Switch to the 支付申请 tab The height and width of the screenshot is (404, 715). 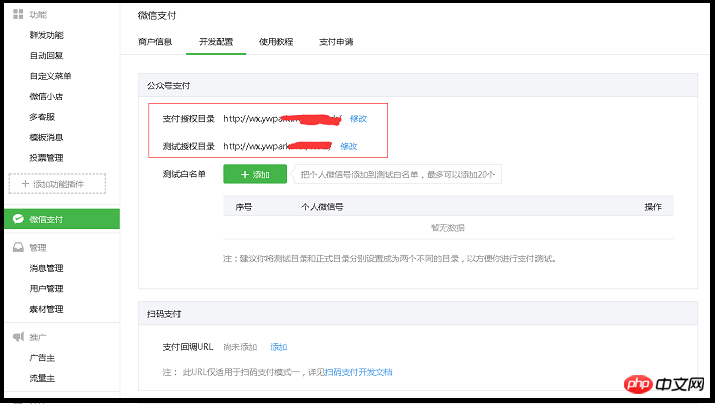coord(336,42)
